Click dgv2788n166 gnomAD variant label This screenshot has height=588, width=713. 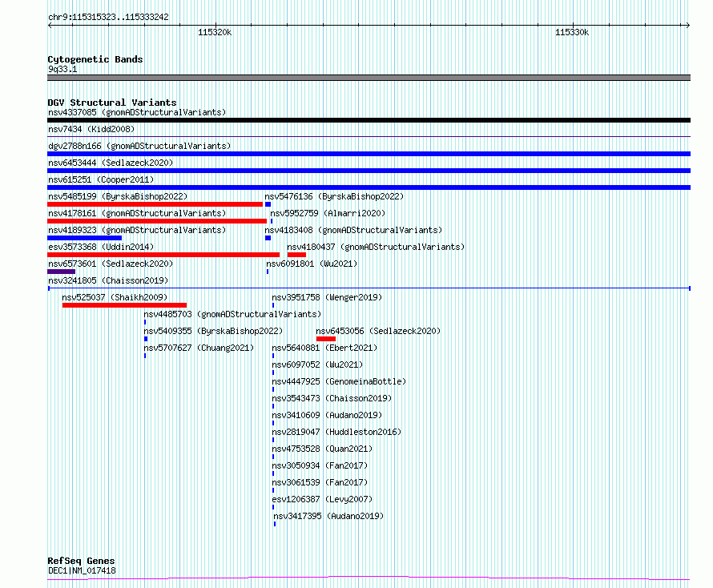139,146
